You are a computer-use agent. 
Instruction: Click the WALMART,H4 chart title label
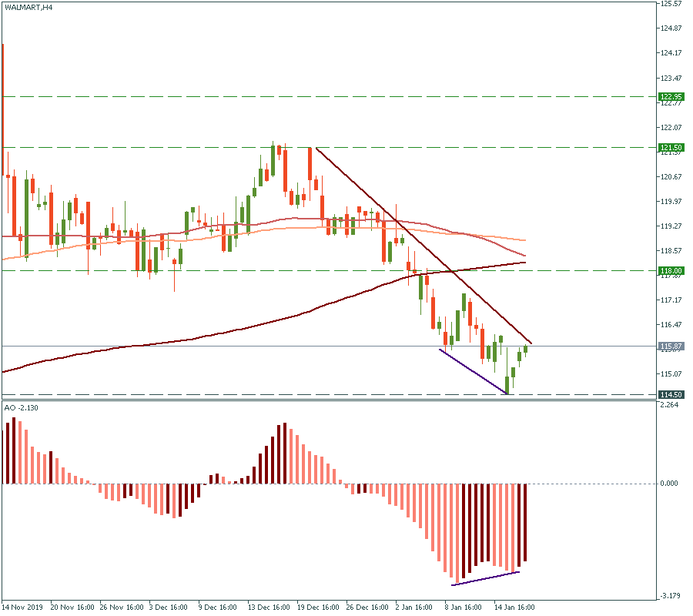click(x=29, y=7)
